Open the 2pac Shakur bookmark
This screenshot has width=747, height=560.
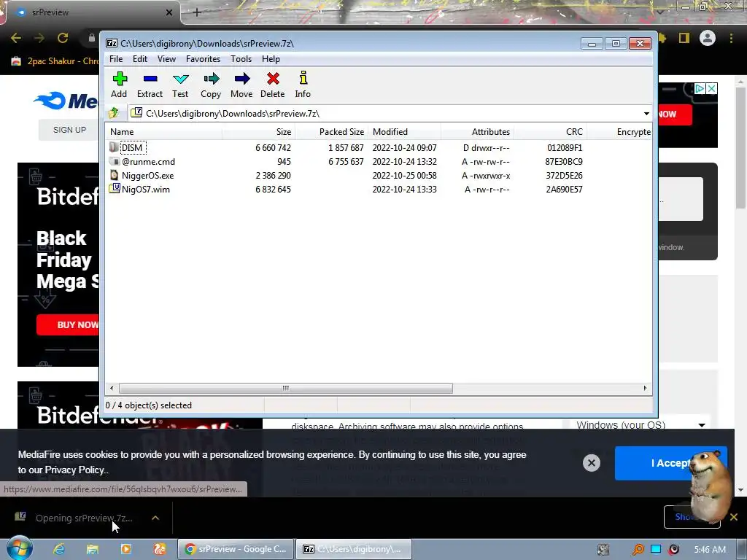(x=55, y=61)
